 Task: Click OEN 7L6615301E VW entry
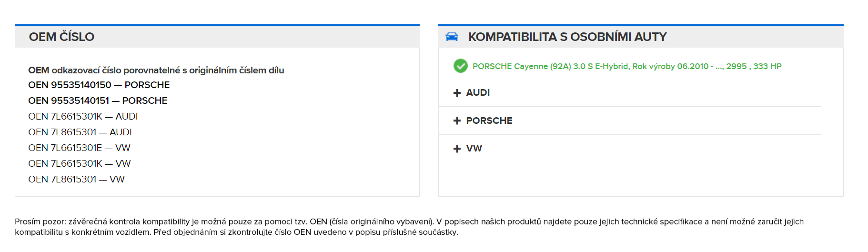tap(79, 148)
